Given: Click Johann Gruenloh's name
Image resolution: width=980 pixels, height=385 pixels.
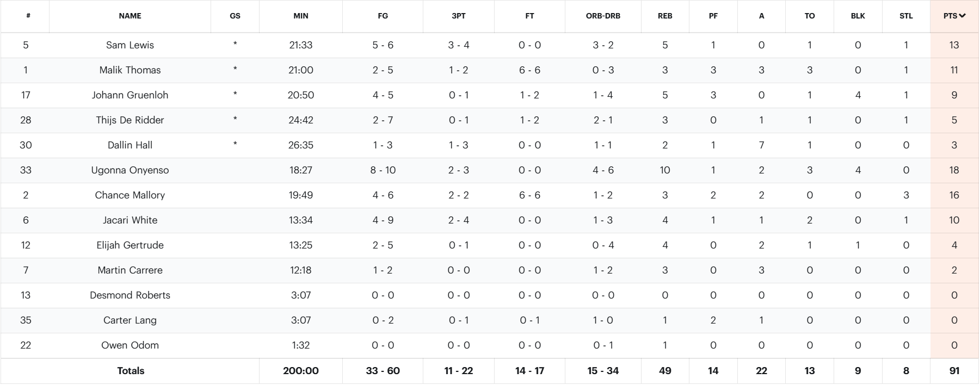Looking at the screenshot, I should point(130,95).
